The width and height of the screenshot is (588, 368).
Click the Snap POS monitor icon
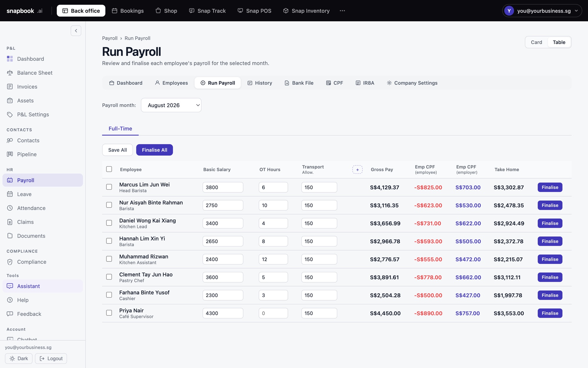(x=240, y=11)
